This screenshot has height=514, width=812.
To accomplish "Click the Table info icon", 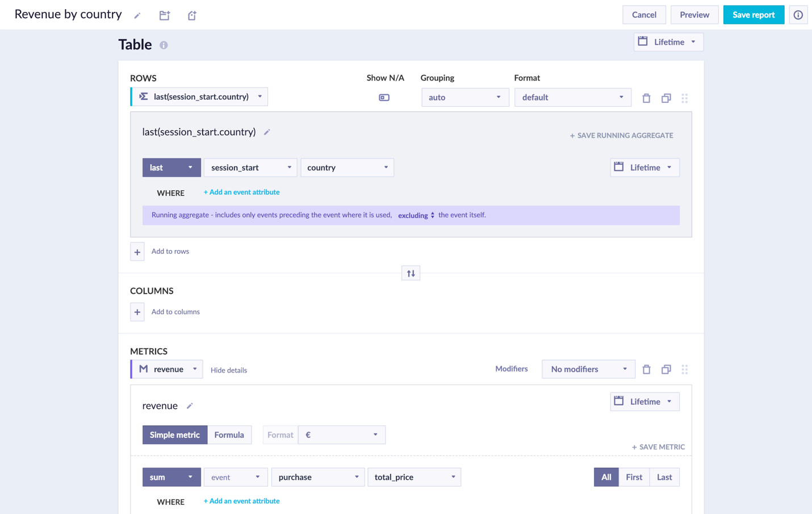I will (164, 45).
